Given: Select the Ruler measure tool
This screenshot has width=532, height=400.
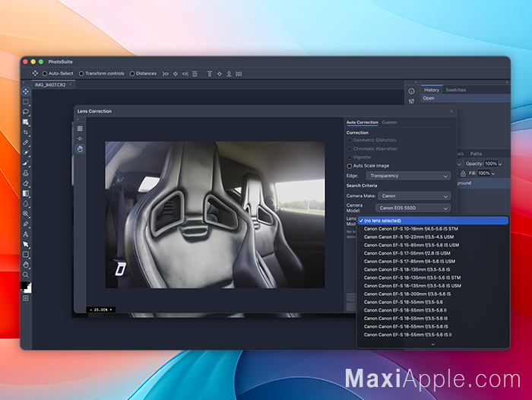Looking at the screenshot, I should pyautogui.click(x=26, y=143).
